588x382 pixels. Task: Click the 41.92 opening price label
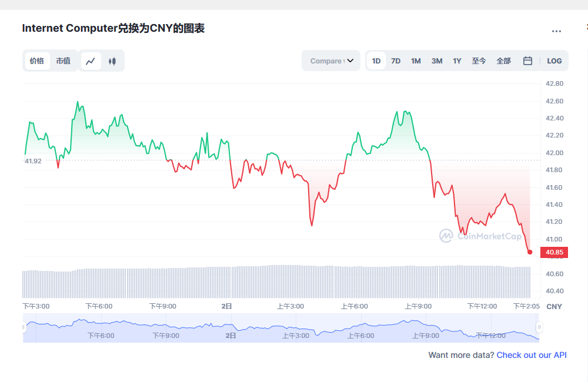[33, 161]
